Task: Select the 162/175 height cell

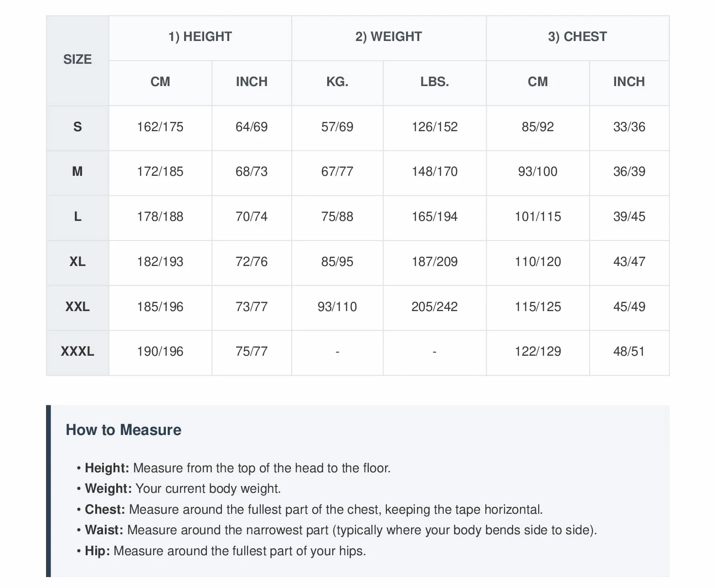Action: coord(160,128)
